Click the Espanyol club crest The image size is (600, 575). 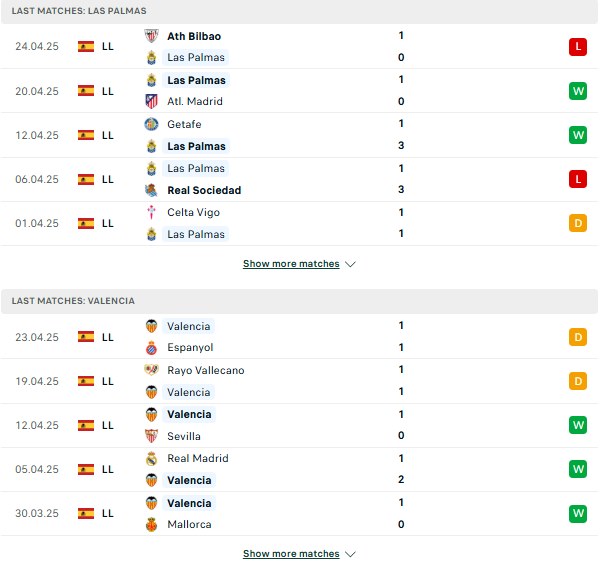152,348
